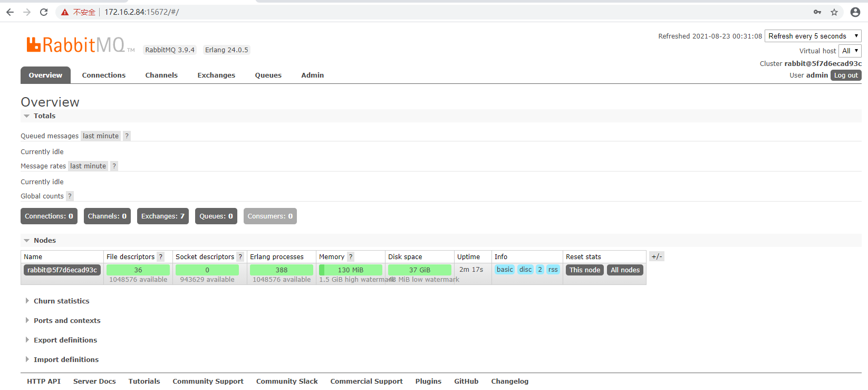This screenshot has width=868, height=390.
Task: Reset stats for All nodes
Action: [625, 270]
